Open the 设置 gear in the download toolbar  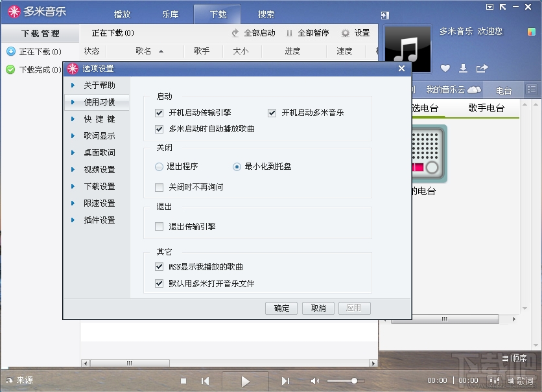pyautogui.click(x=349, y=32)
